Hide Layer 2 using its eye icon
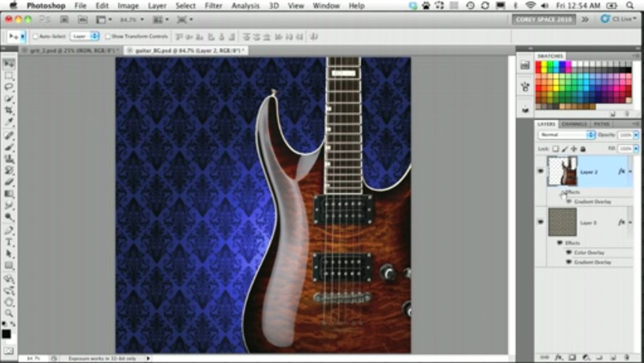The image size is (644, 363). pos(541,171)
